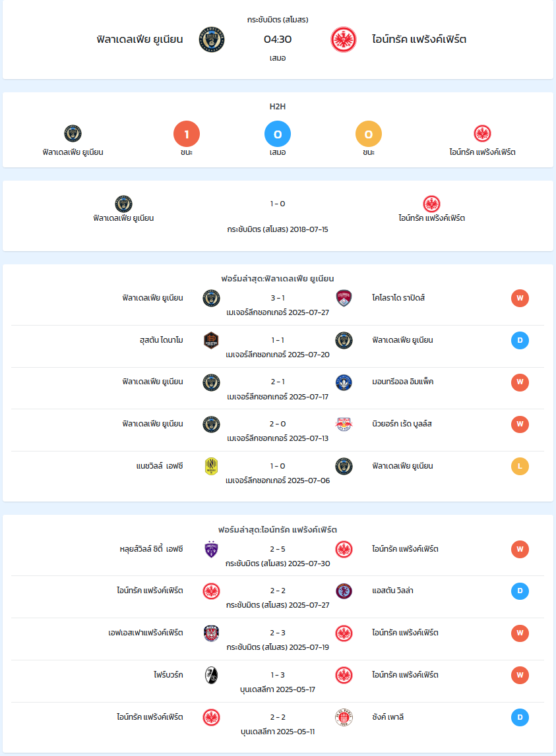The image size is (556, 756).
Task: Open the 2 - 5 Louisville City friendly result
Action: click(278, 549)
